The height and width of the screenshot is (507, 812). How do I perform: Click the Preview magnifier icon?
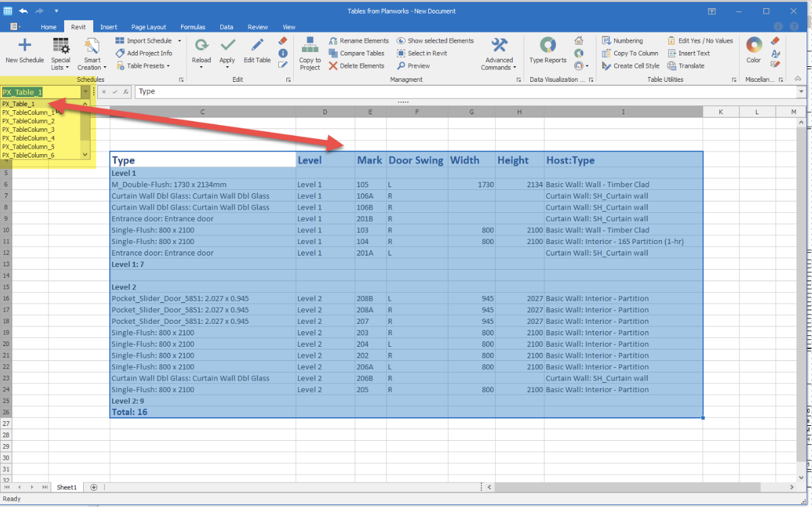coord(401,66)
